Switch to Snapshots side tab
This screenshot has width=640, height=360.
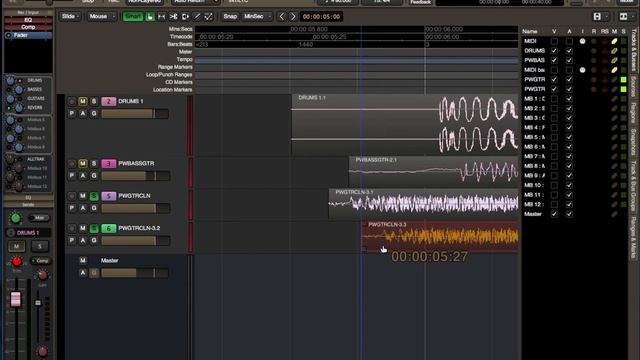point(633,141)
